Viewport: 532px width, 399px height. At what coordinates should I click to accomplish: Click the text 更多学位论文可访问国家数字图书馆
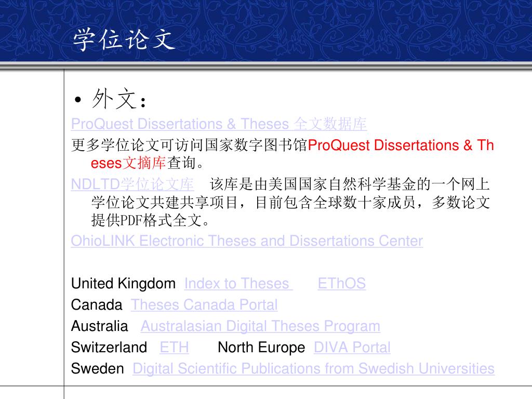click(189, 145)
